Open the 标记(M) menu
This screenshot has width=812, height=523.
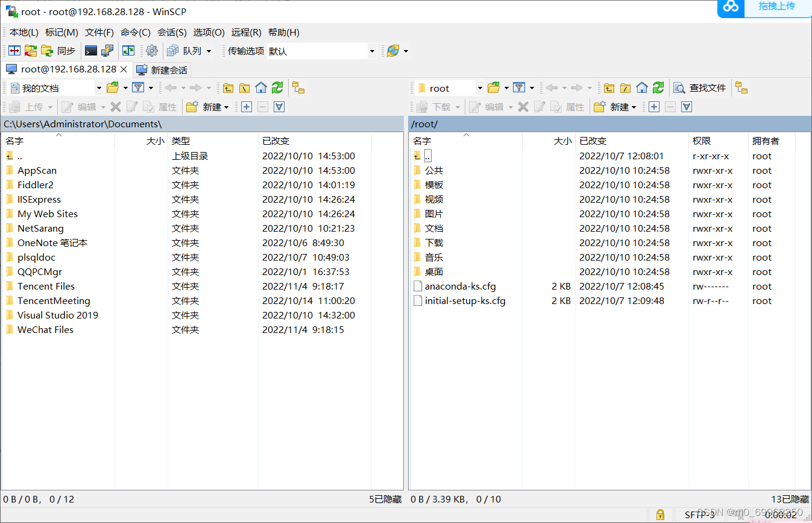[61, 33]
